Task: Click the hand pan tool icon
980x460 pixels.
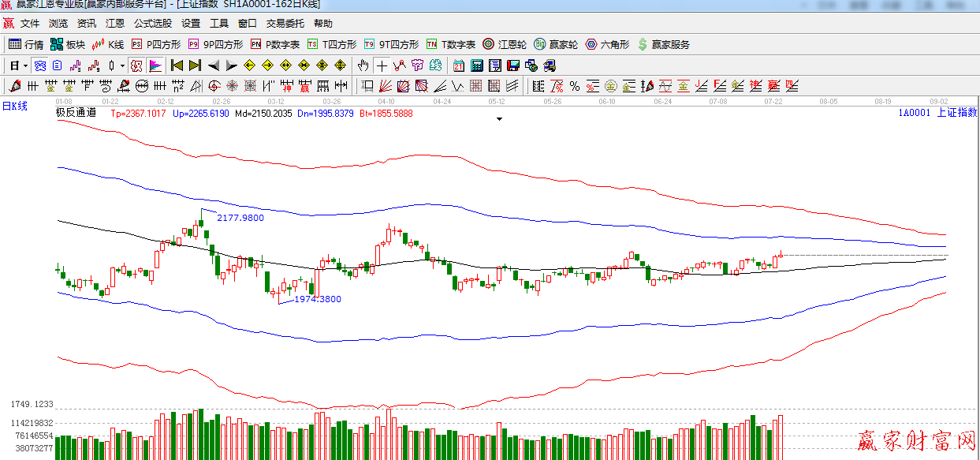Action: pyautogui.click(x=363, y=65)
